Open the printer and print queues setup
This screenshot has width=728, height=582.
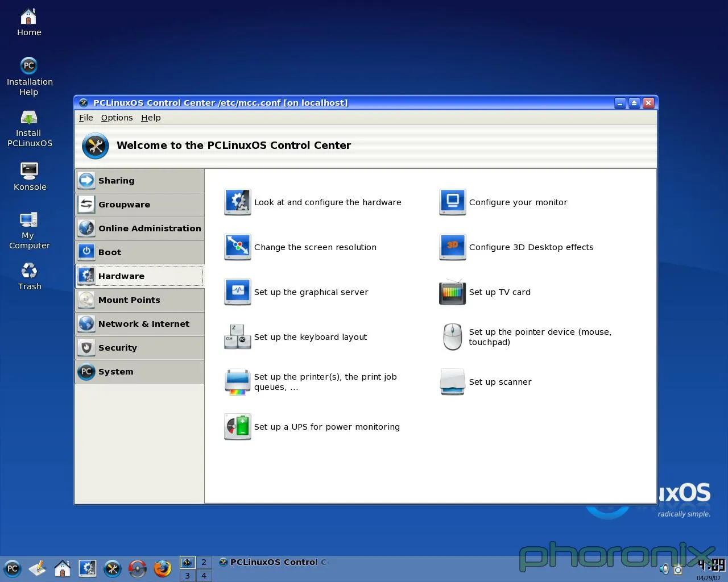[311, 382]
